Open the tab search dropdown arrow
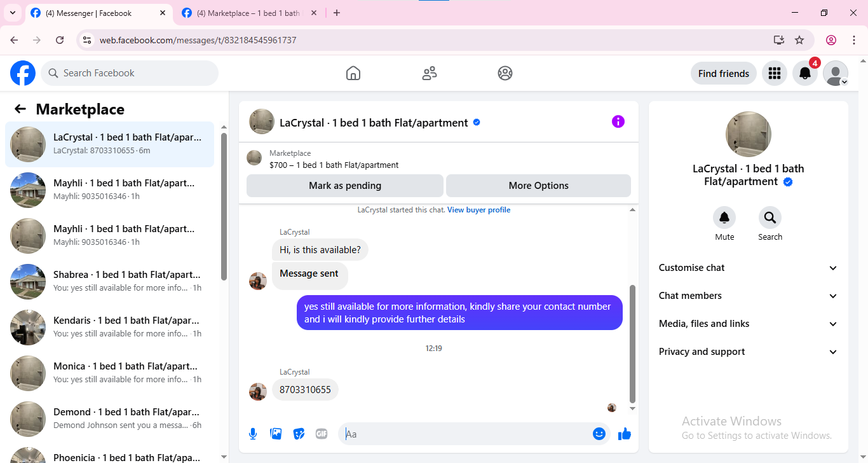The width and height of the screenshot is (868, 463). click(x=12, y=13)
